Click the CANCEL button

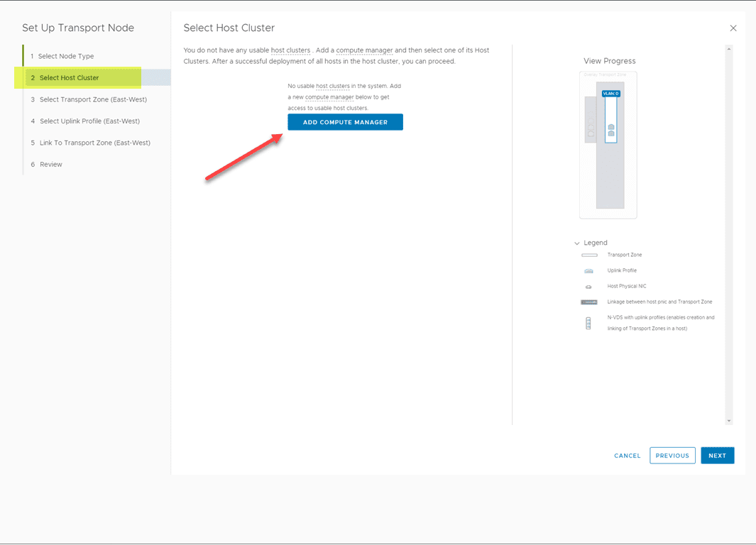(x=627, y=455)
